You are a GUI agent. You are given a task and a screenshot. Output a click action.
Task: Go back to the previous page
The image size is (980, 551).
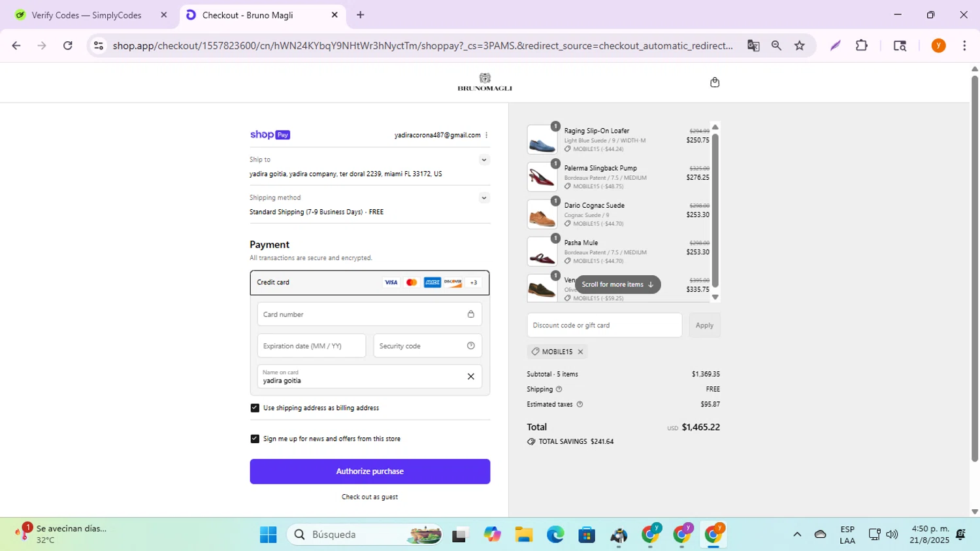[x=16, y=46]
